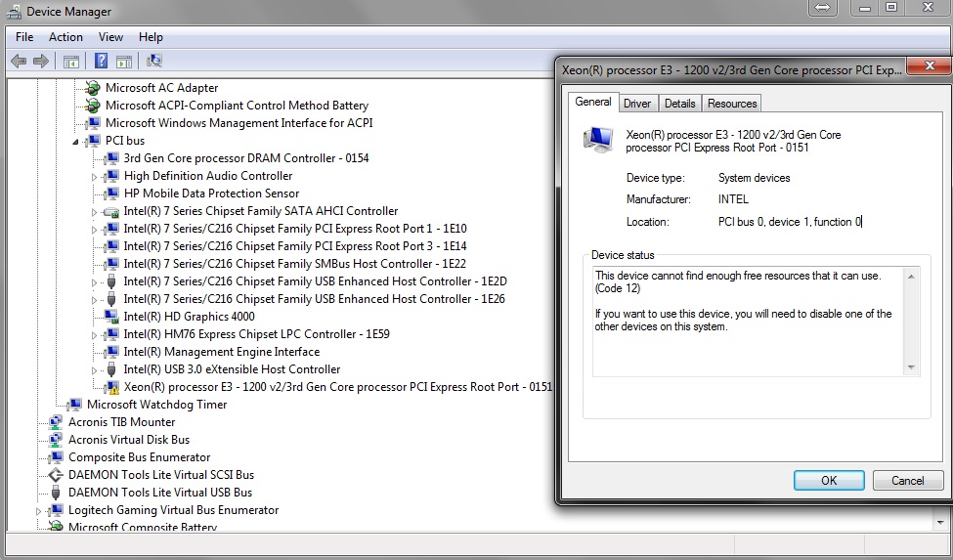
Task: Toggle the show/hide action pane toolbar icon
Action: coord(124,61)
